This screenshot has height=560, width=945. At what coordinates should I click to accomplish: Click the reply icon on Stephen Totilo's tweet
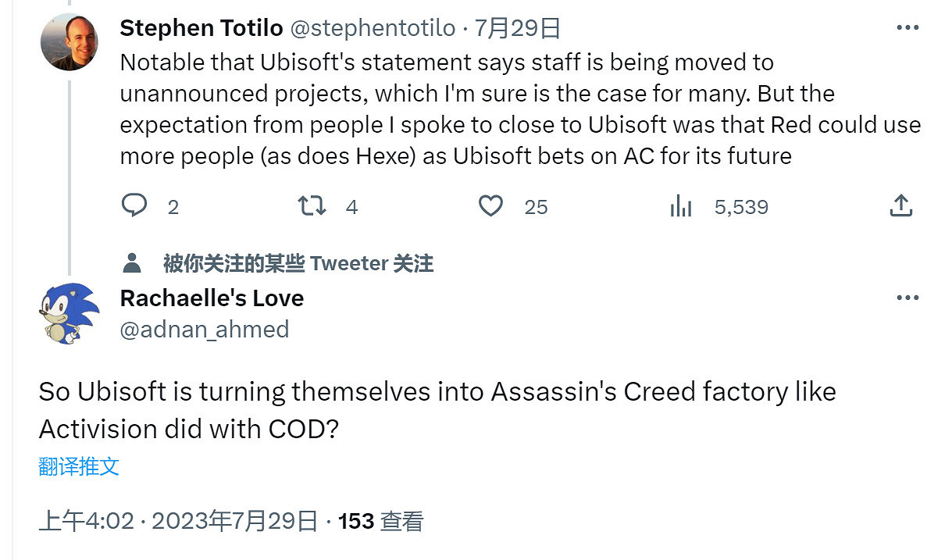tap(134, 206)
